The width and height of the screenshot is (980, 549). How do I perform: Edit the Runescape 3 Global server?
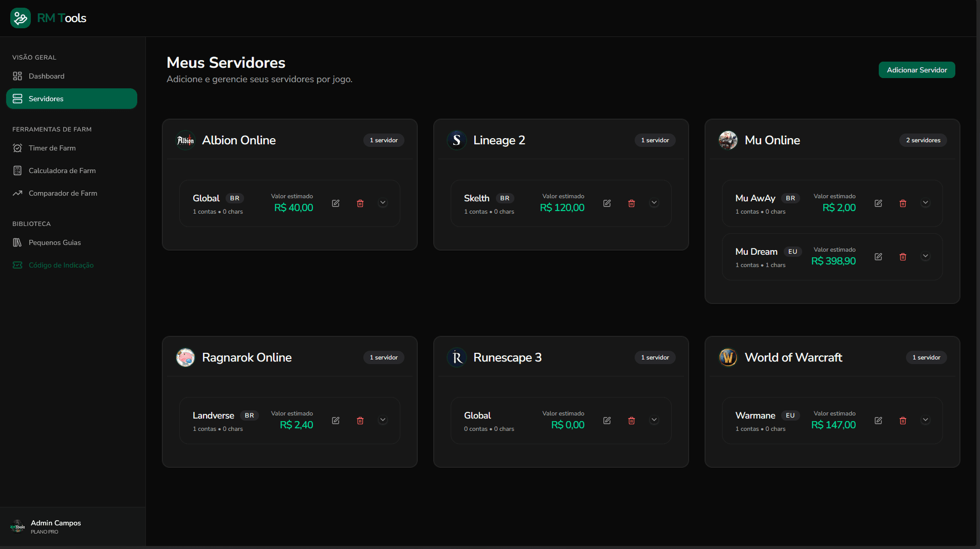click(607, 421)
